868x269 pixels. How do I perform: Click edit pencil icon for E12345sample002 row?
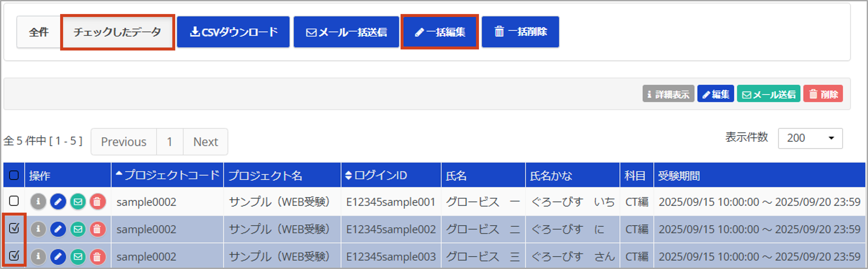(x=58, y=229)
